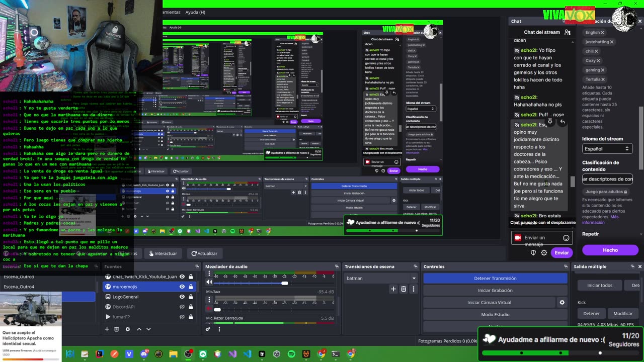Select Escena_Outro4 scene

(x=19, y=287)
